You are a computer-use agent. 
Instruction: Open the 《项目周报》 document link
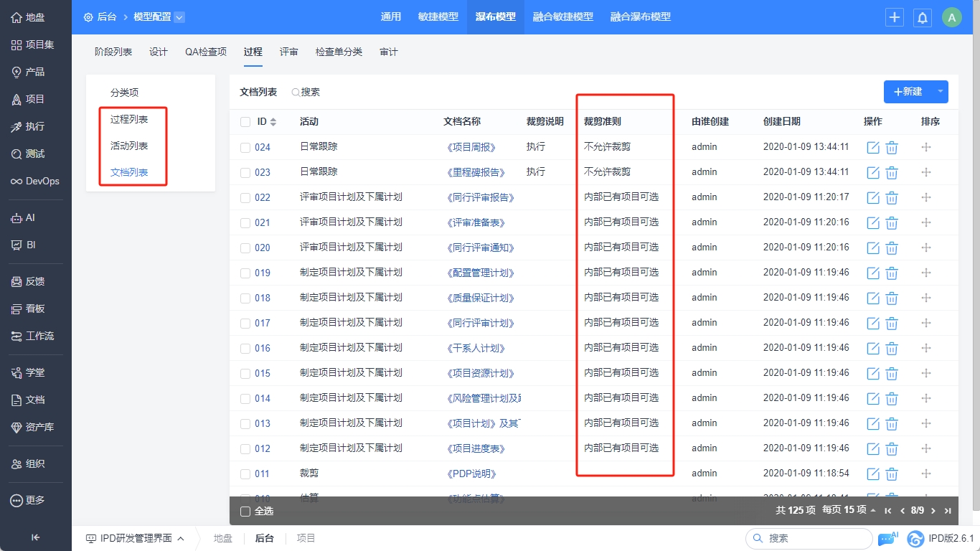click(471, 147)
